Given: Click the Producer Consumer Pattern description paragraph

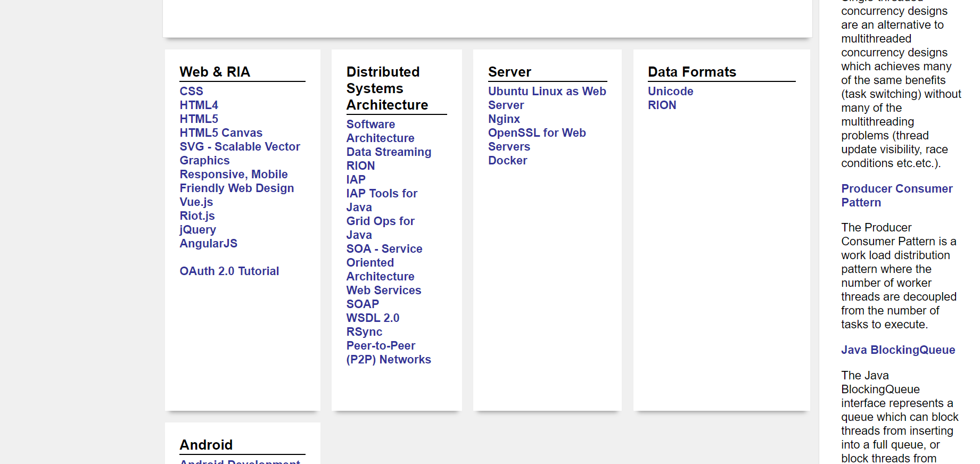Looking at the screenshot, I should [899, 276].
